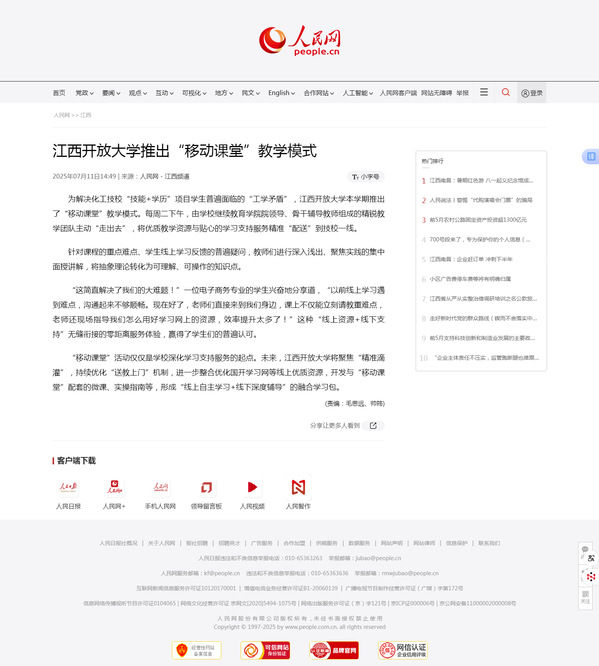The height and width of the screenshot is (666, 599).
Task: Click the 江西 breadcrumb link
Action: (85, 115)
